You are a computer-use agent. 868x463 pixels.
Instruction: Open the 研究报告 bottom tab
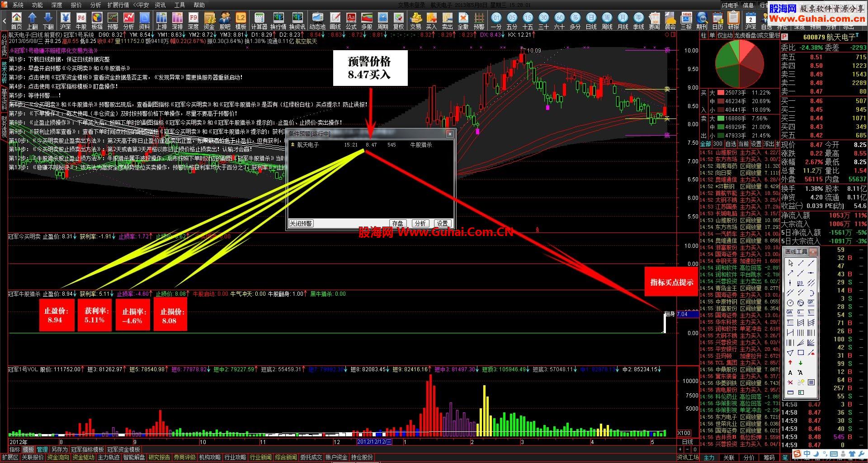pos(160,457)
